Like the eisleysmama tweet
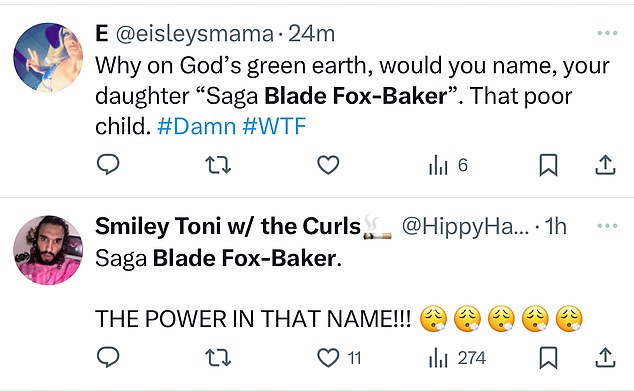The width and height of the screenshot is (634, 391). tap(328, 165)
